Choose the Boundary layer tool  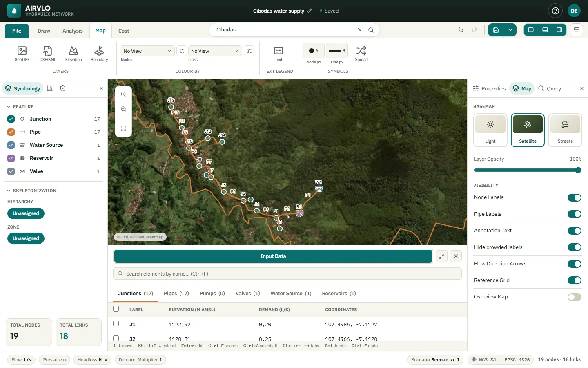pyautogui.click(x=99, y=54)
